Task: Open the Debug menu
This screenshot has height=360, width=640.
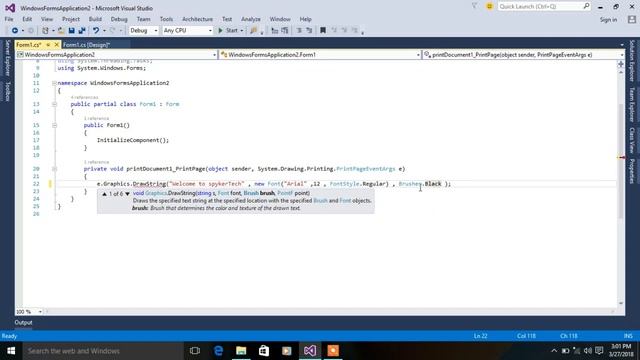Action: [119, 19]
